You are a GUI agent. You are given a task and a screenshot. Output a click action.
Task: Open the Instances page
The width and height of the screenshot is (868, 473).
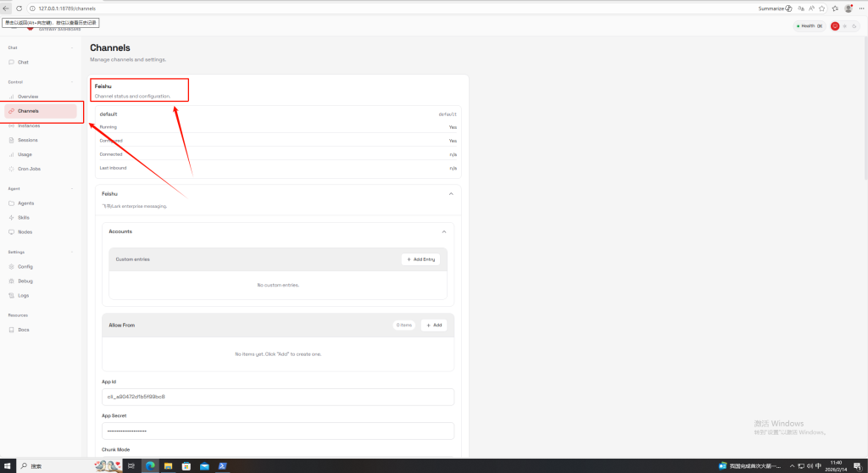coord(28,125)
